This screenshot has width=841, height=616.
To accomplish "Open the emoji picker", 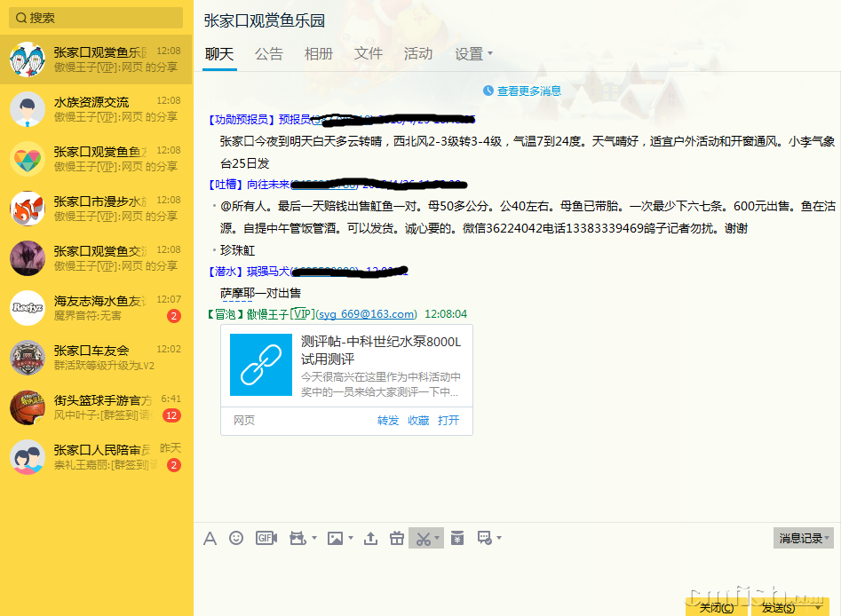I will [236, 538].
